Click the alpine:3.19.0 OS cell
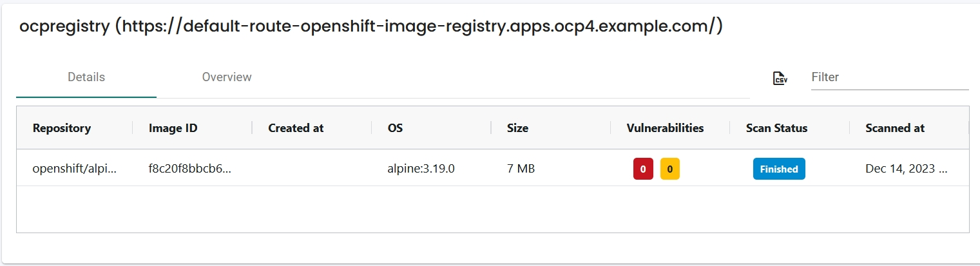Image resolution: width=980 pixels, height=266 pixels. (421, 169)
